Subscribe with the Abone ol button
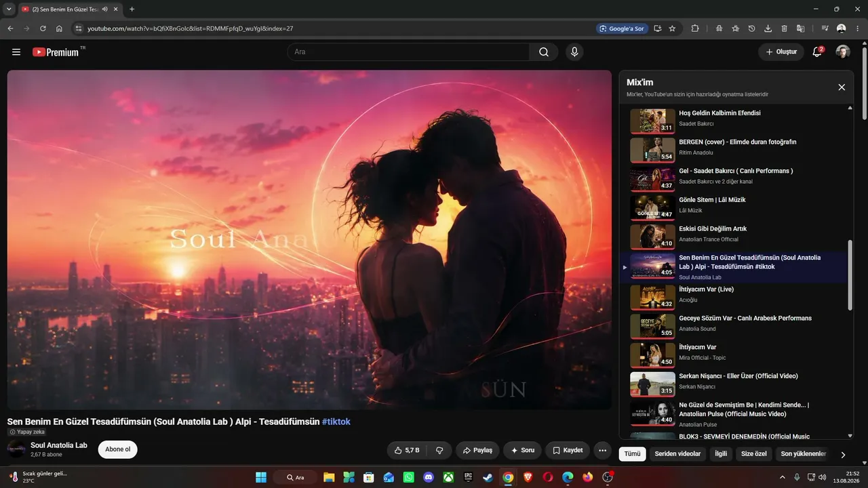The image size is (868, 488). point(117,449)
